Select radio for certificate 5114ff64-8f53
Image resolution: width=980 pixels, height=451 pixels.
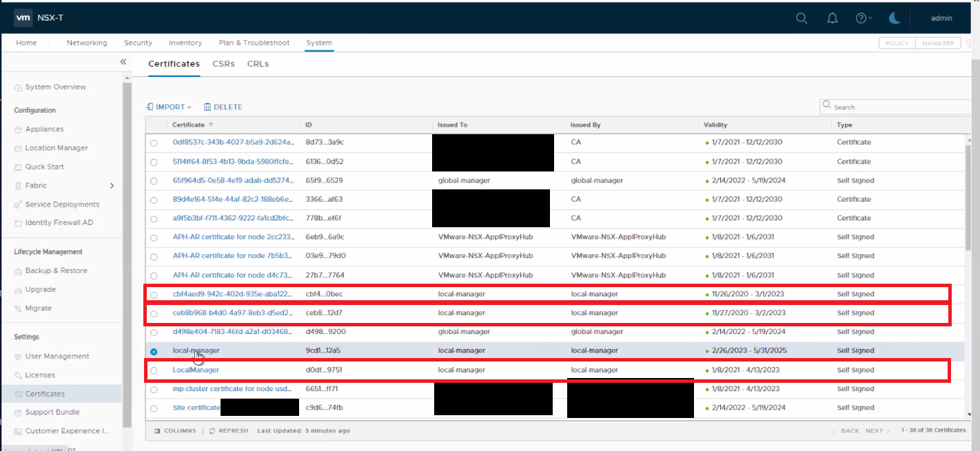154,162
